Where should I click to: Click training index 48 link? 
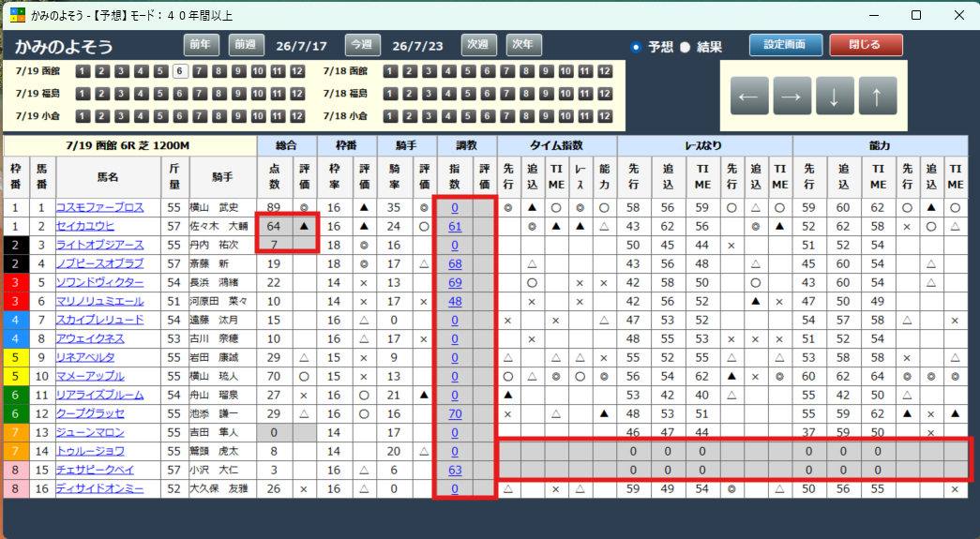(455, 301)
